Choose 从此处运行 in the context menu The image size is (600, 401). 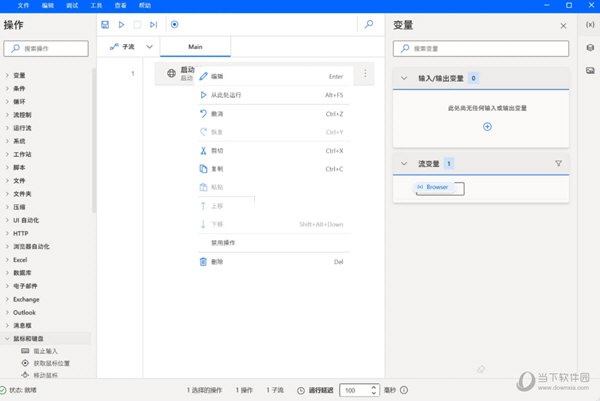pyautogui.click(x=274, y=95)
